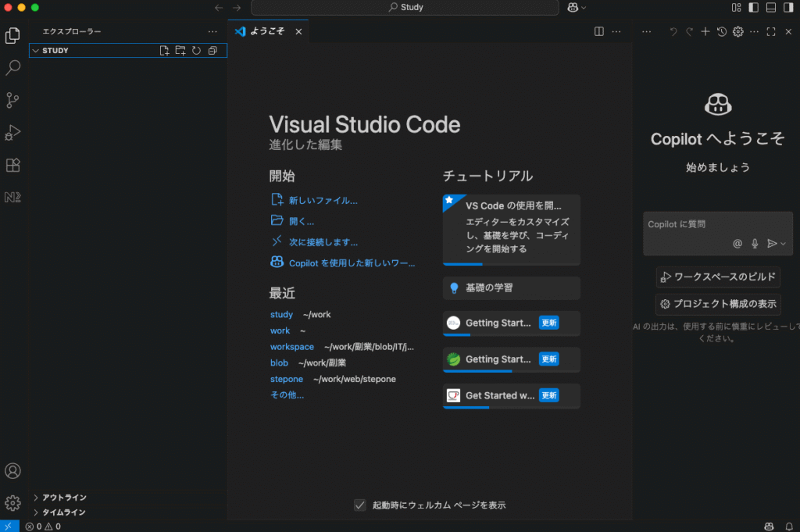Toggle the bottom panel visibility
The image size is (800, 532).
click(x=771, y=8)
